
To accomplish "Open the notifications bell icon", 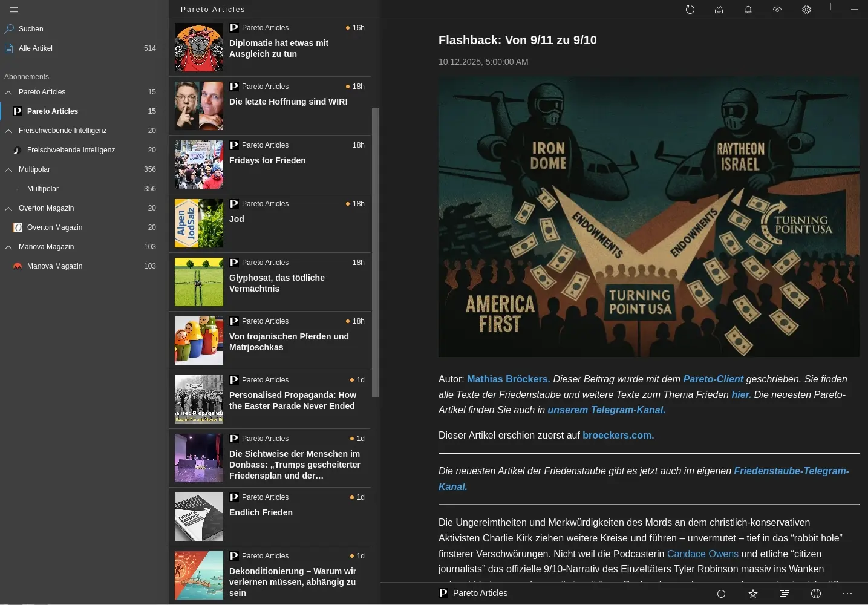I will 748,10.
